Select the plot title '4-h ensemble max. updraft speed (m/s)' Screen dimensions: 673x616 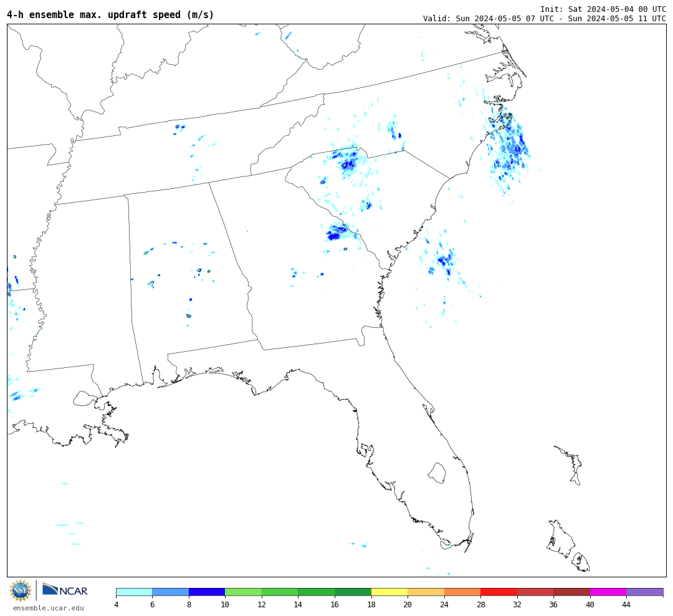(x=110, y=14)
